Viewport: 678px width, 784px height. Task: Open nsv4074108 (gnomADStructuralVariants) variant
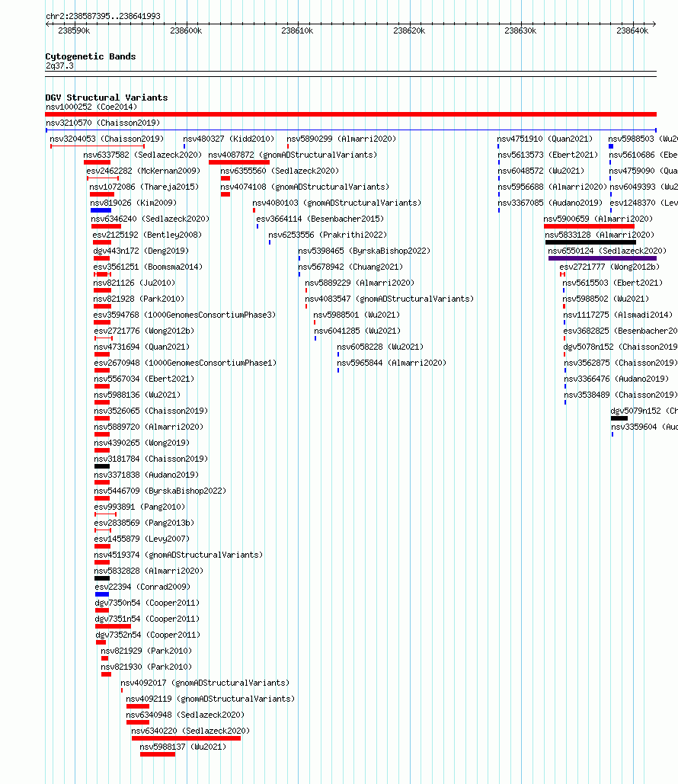[x=305, y=187]
